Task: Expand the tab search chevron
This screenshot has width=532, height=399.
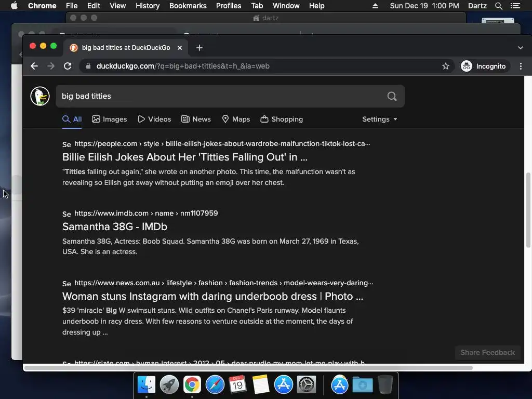Action: tap(521, 48)
